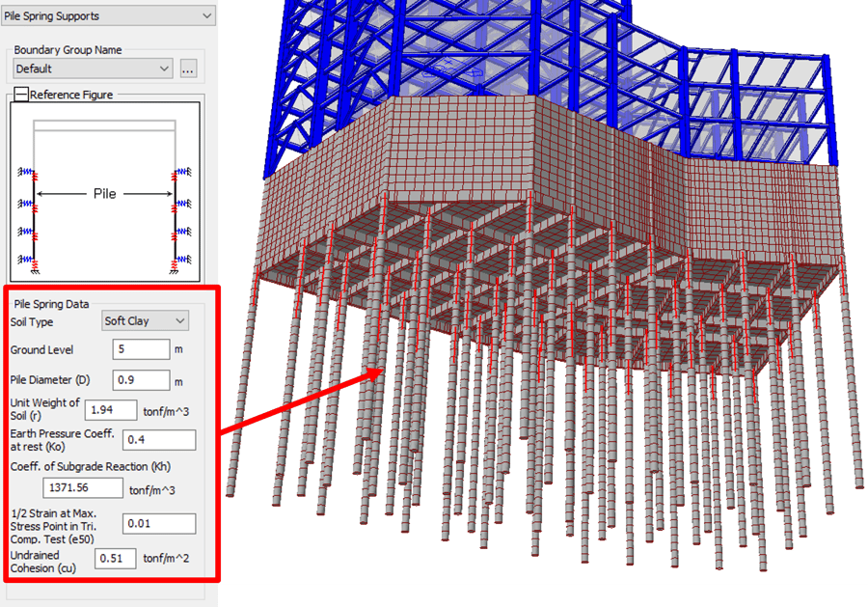Viewport: 868px width, 607px height.
Task: Select the Coeff. of Subgrade Reaction field
Action: click(x=80, y=488)
